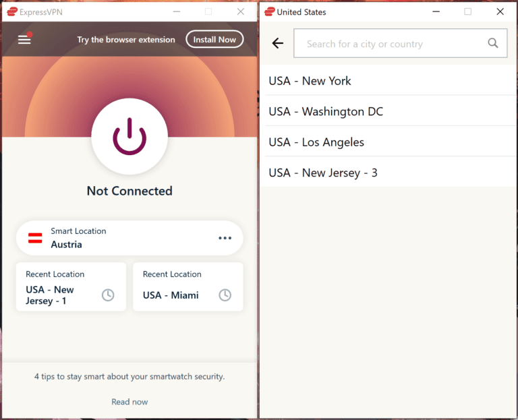This screenshot has width=518, height=420.
Task: Minimize the United States window
Action: click(436, 11)
